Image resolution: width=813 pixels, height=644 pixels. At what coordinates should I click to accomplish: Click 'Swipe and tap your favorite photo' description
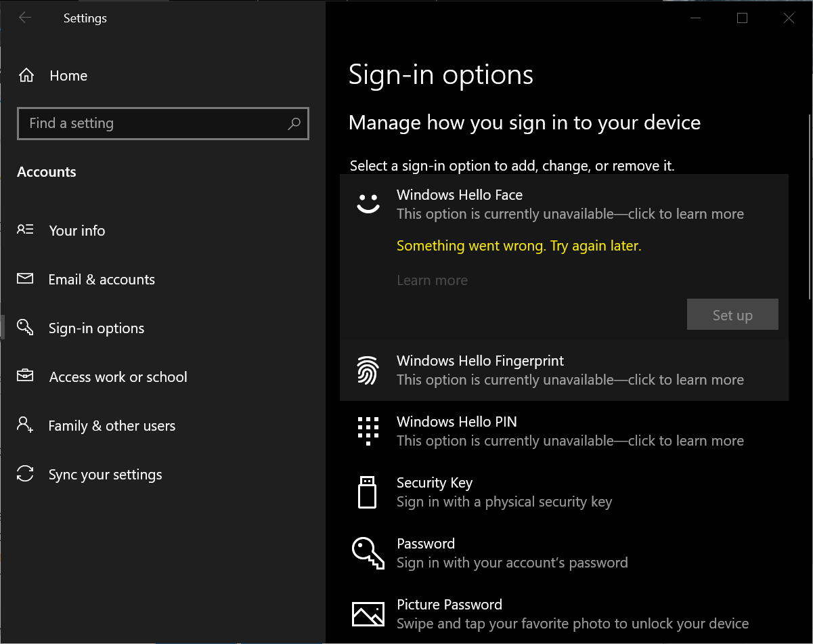(573, 624)
